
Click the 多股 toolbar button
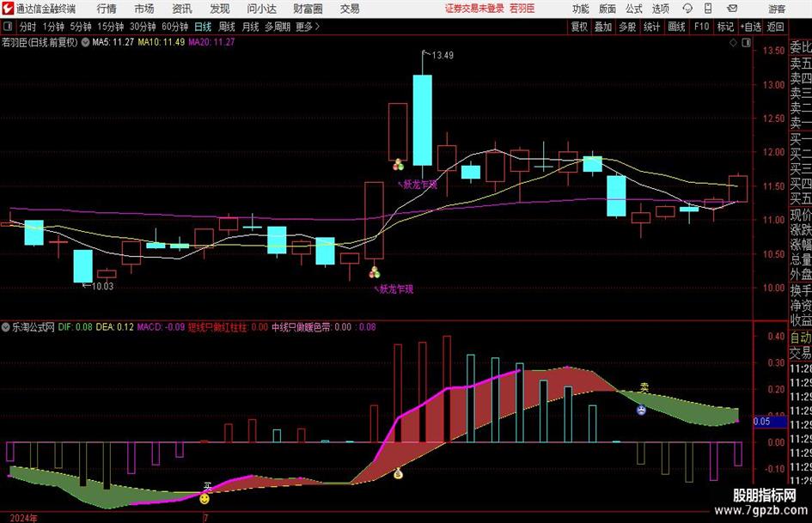tap(627, 27)
